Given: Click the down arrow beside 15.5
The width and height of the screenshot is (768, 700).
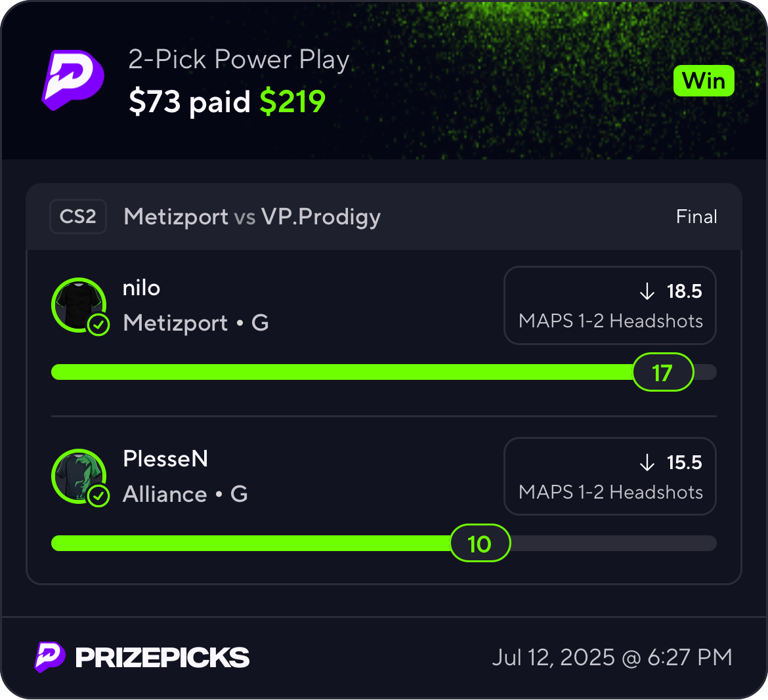Looking at the screenshot, I should click(x=647, y=463).
